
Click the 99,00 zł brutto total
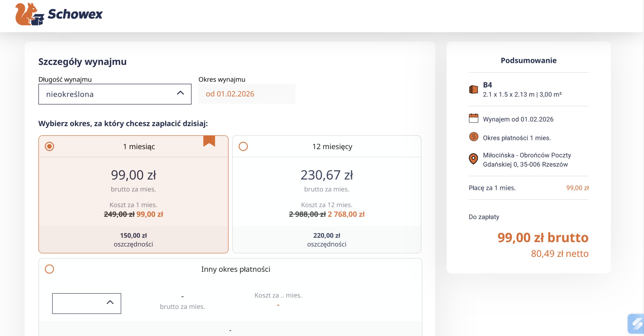pyautogui.click(x=543, y=238)
